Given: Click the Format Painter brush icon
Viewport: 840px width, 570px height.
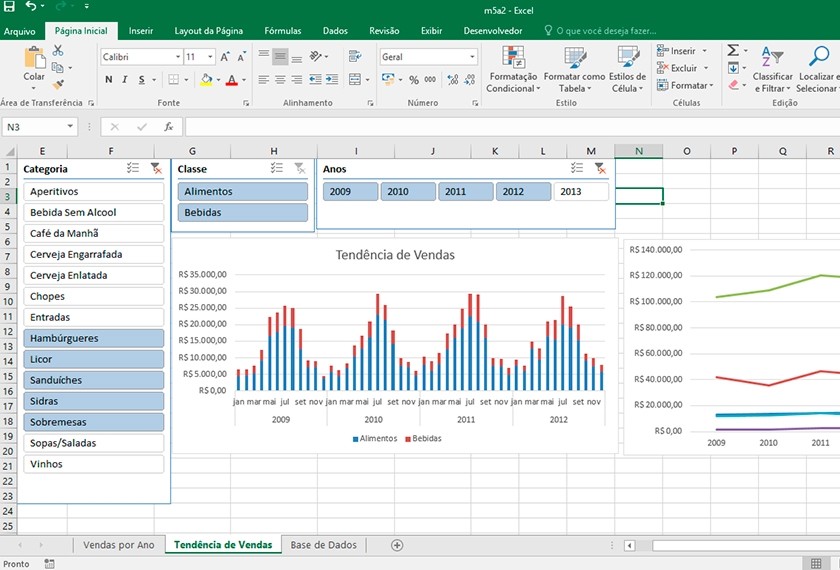Looking at the screenshot, I should (x=58, y=85).
